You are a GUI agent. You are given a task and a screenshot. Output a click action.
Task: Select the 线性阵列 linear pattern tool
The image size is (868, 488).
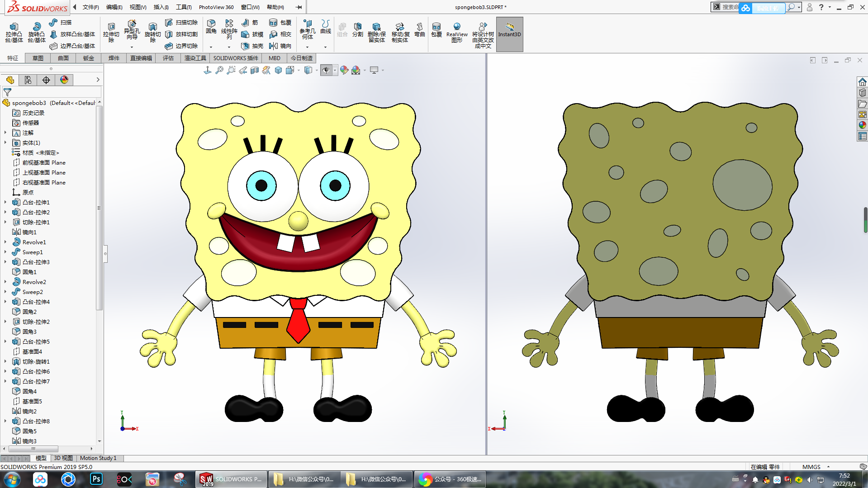[229, 29]
